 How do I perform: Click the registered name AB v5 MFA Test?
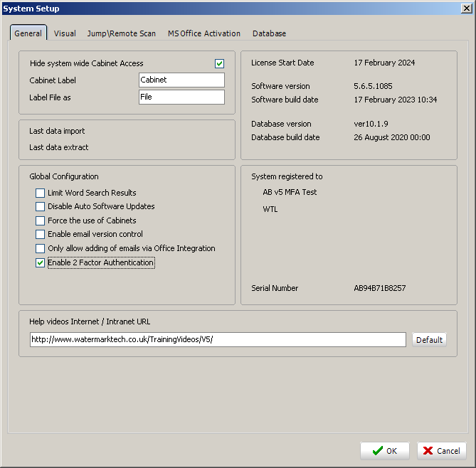click(x=290, y=192)
